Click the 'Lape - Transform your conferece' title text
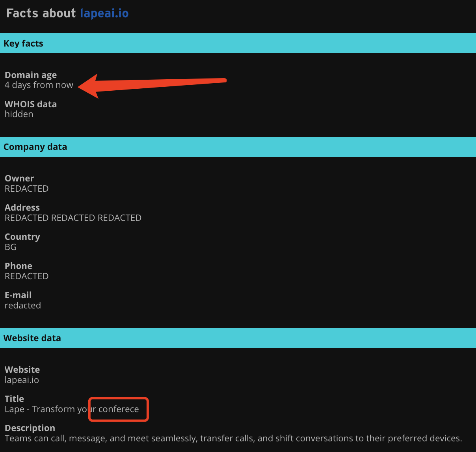The image size is (476, 452). click(x=72, y=409)
